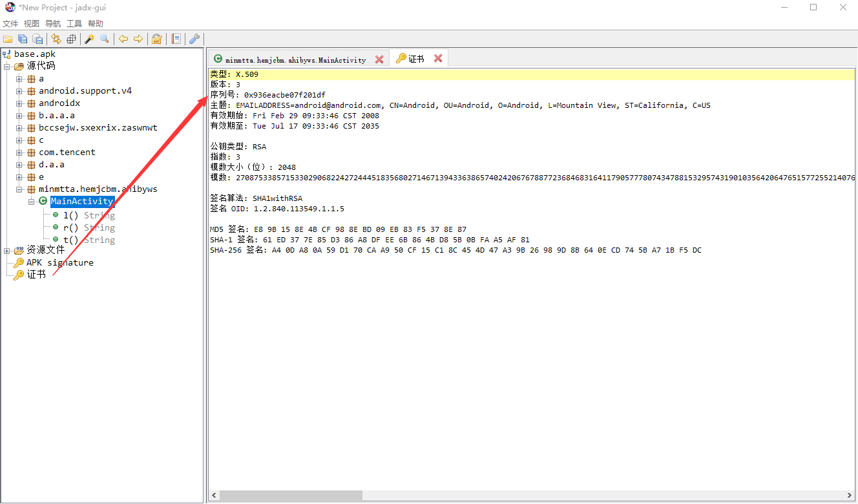This screenshot has width=858, height=504.
Task: Click the 模数大小 2048 line
Action: click(253, 167)
